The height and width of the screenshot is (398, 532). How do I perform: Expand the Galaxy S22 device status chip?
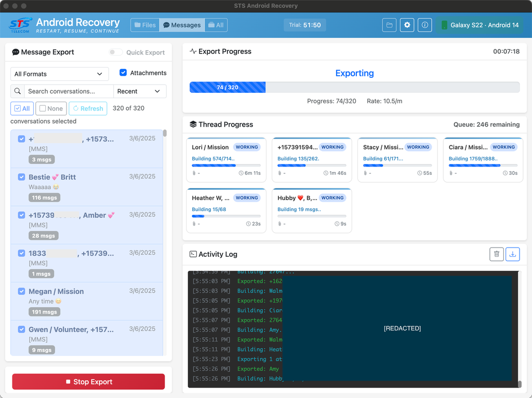coord(478,24)
